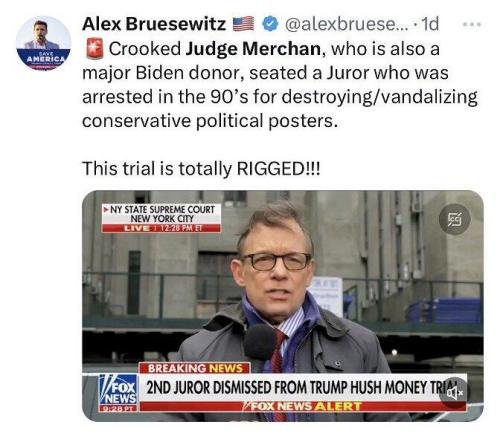Screen dimensions: 500x436
Task: Toggle the video captions icon
Action: [x=455, y=219]
